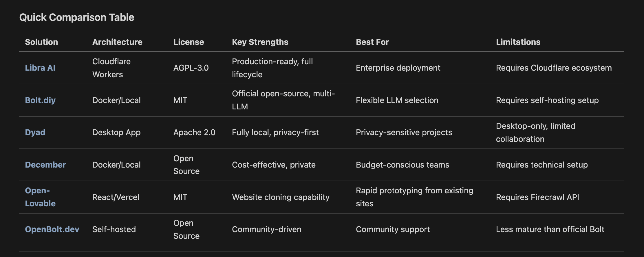
Task: Click the Less mature than official Bolt cell
Action: (550, 229)
